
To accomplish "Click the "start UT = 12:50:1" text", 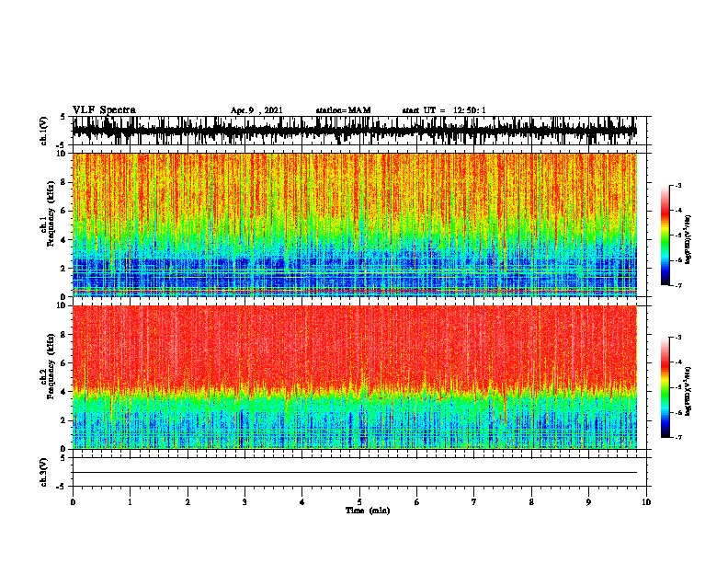I will click(444, 110).
